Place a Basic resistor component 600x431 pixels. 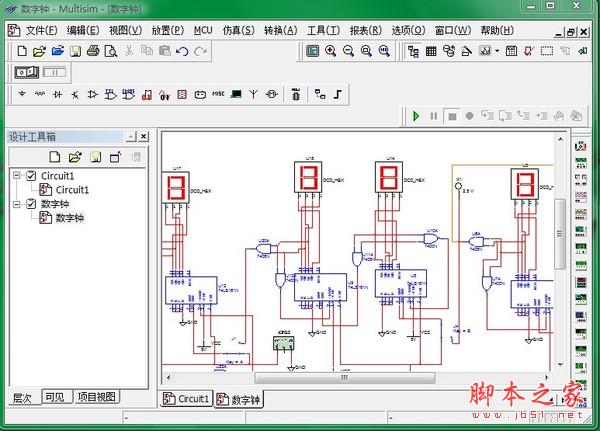pos(40,94)
